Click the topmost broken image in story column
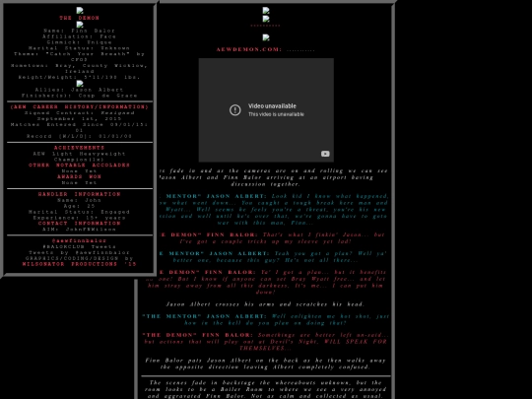 (x=266, y=11)
